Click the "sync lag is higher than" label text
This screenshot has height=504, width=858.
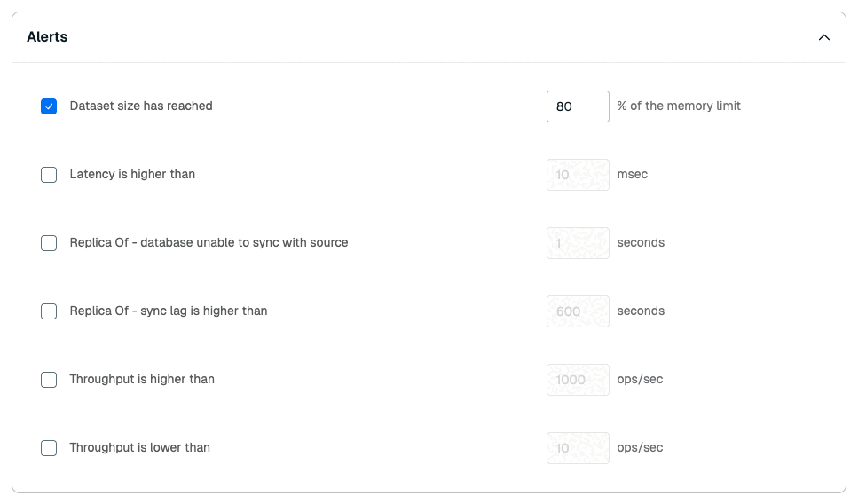point(169,311)
